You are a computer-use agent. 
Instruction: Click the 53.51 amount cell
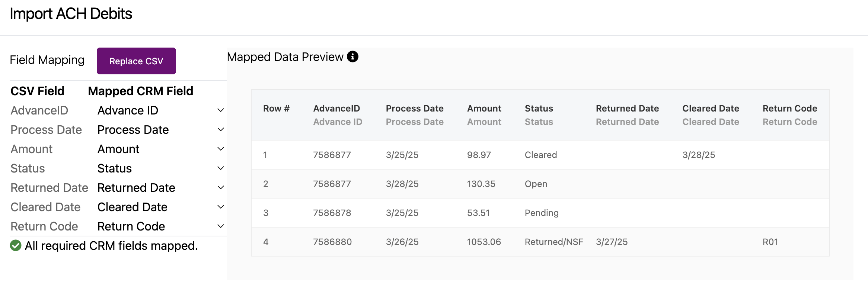[478, 213]
